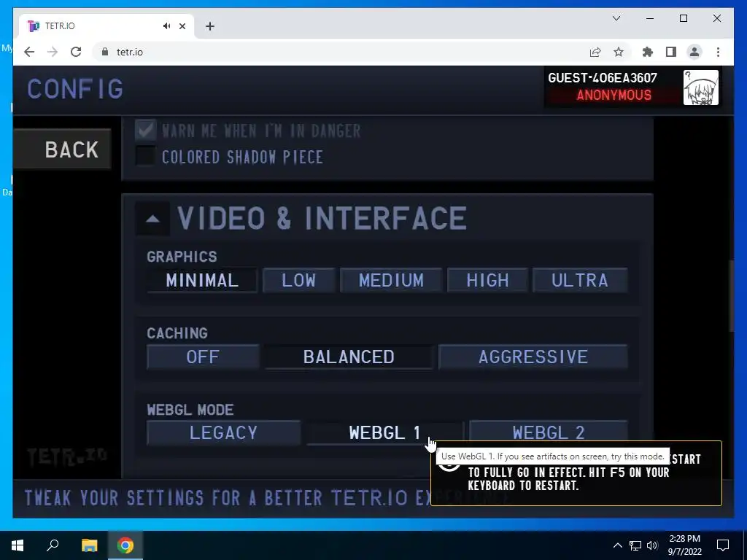The image size is (747, 560).
Task: Mute the TETR.IO tab audio icon
Action: pyautogui.click(x=166, y=26)
